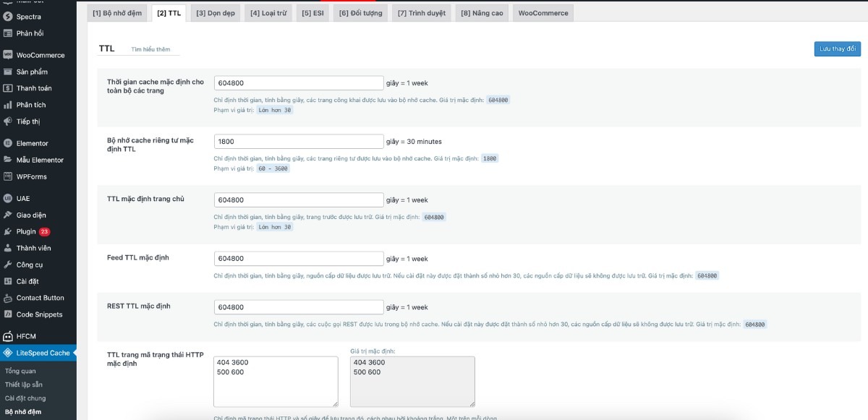
Task: Click the Spectra sidebar icon
Action: [8, 16]
